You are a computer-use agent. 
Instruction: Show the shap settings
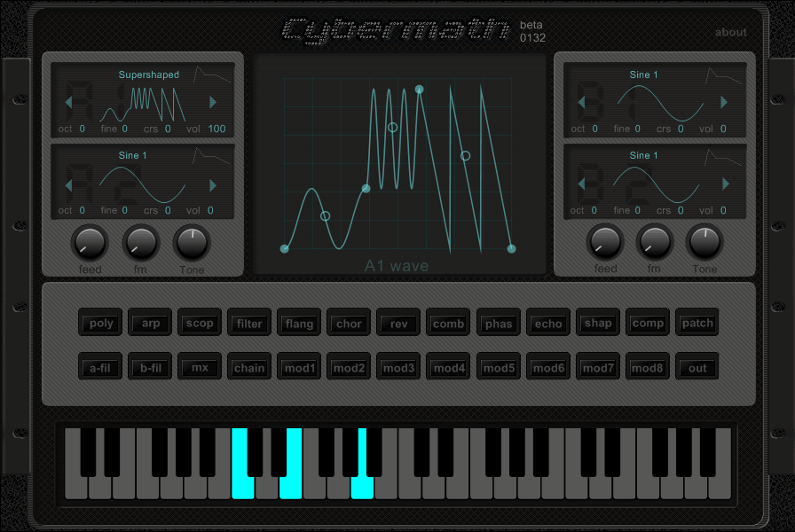(598, 322)
